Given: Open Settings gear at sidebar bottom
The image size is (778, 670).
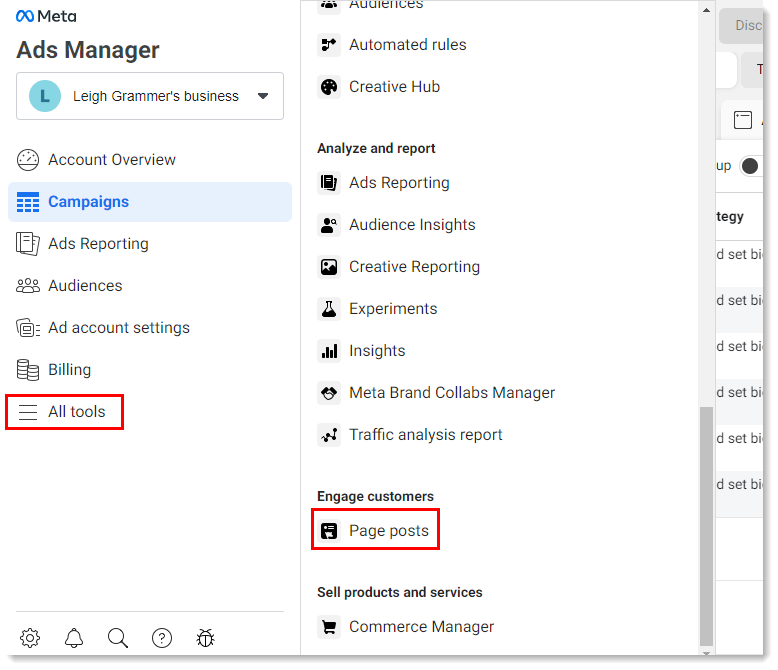Looking at the screenshot, I should (30, 638).
